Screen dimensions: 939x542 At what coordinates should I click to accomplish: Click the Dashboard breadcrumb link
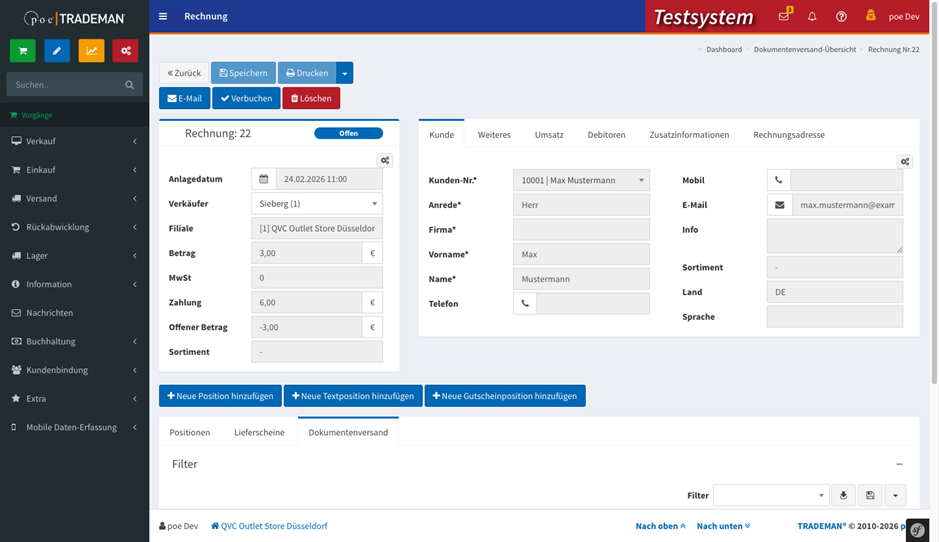tap(724, 50)
